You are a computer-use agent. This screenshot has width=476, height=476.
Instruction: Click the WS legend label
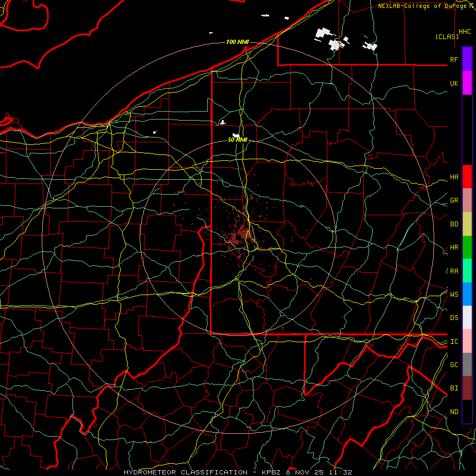click(x=454, y=295)
